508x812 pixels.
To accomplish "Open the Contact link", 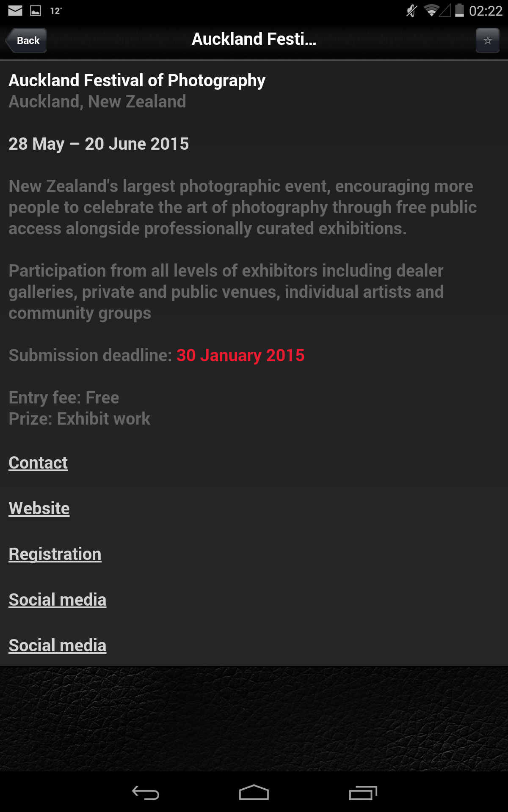I will pyautogui.click(x=38, y=463).
